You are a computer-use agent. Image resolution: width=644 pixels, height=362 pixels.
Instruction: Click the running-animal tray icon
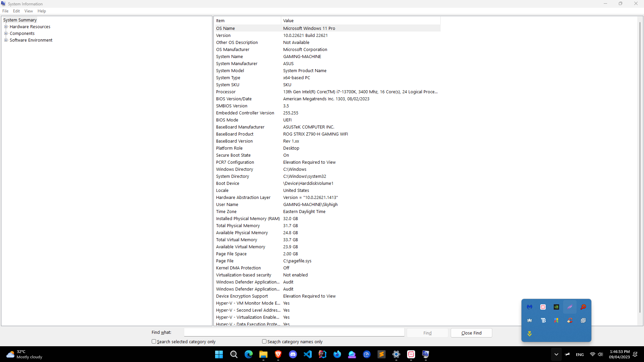(x=567, y=354)
